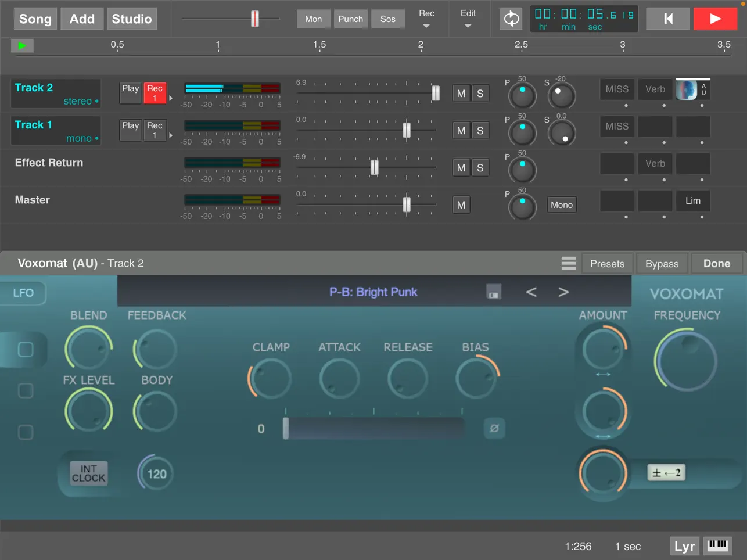This screenshot has width=747, height=560.
Task: Click the BODY knob
Action: tap(156, 411)
